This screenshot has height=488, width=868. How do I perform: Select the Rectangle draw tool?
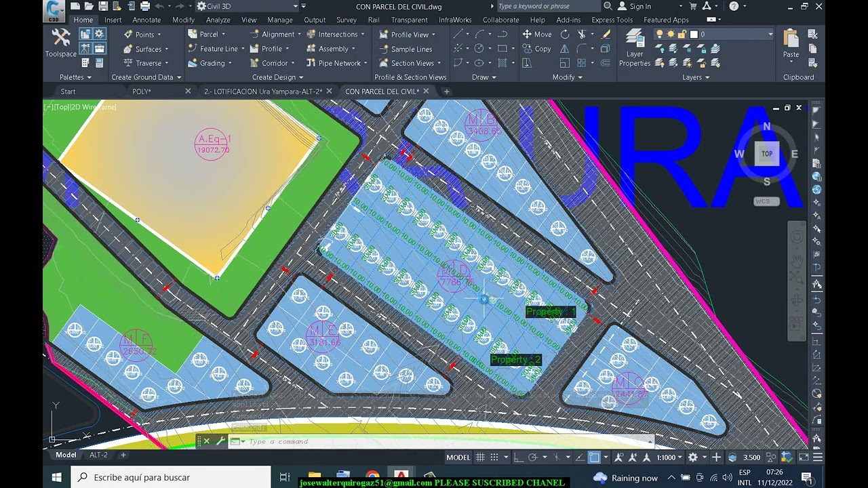click(502, 48)
